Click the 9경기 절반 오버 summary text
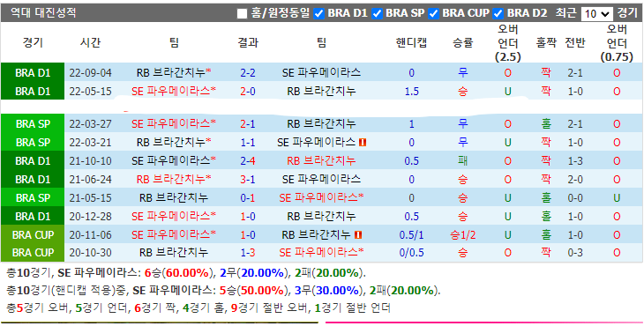Image resolution: width=644 pixels, height=326 pixels. tap(269, 307)
